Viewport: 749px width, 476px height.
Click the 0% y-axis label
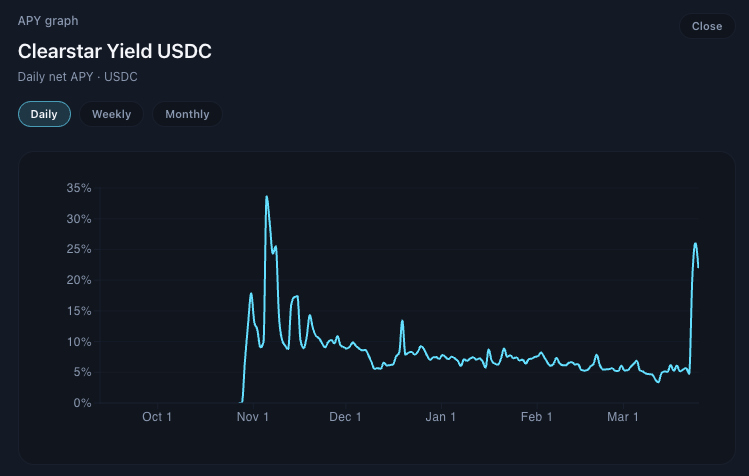[82, 403]
